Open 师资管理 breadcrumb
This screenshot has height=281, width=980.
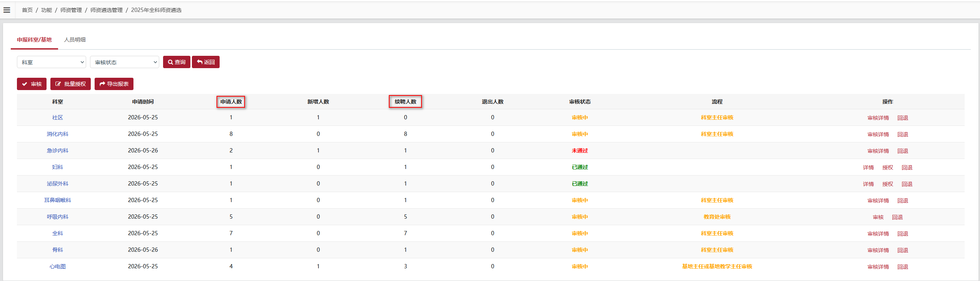point(71,10)
